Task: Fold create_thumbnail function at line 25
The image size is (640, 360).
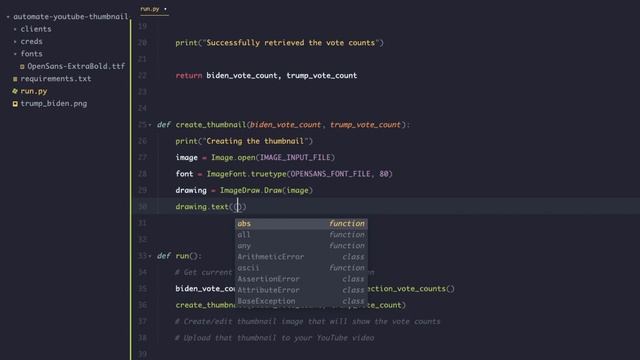Action: pyautogui.click(x=150, y=125)
